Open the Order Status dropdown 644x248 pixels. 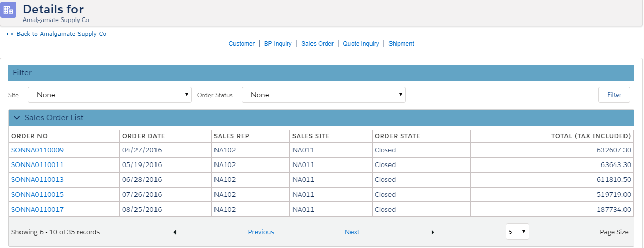[x=323, y=95]
